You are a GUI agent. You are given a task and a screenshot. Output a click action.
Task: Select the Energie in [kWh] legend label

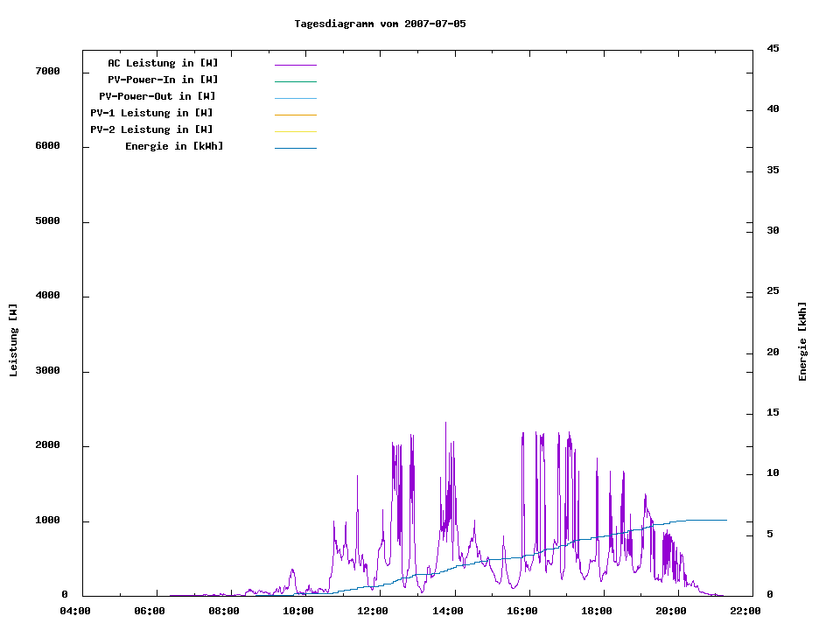click(x=174, y=146)
